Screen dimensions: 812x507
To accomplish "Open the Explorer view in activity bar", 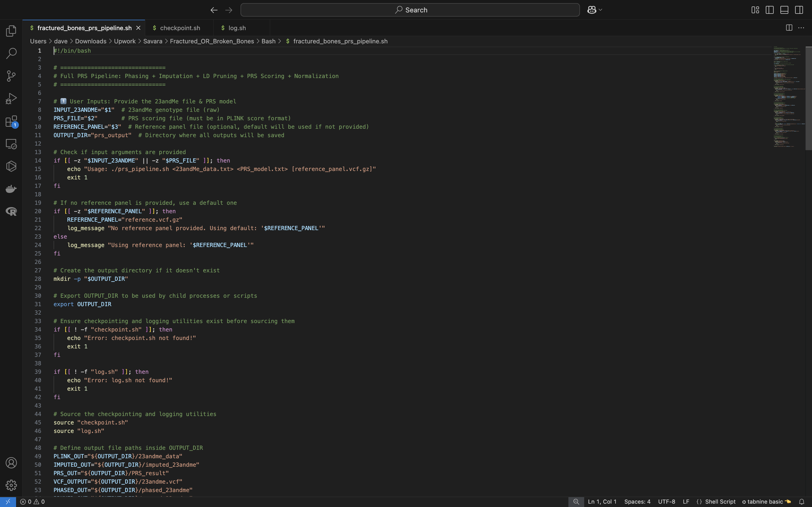I will [11, 31].
